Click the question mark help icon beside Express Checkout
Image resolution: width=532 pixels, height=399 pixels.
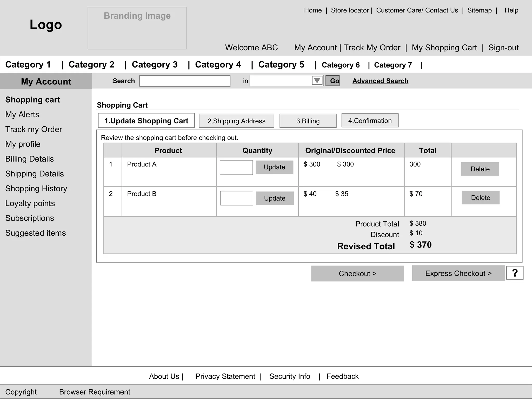point(515,273)
